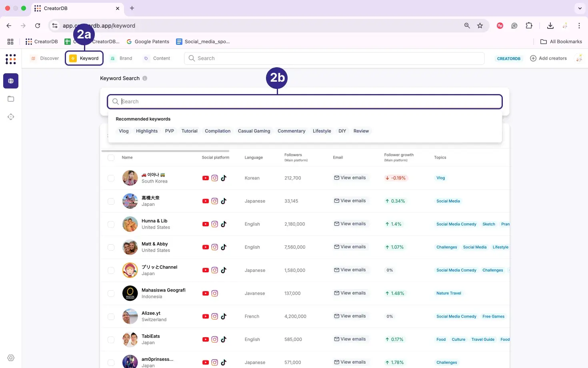This screenshot has height=368, width=588.
Task: Tick the Mahasiswa Geografi checkbox
Action: click(x=111, y=294)
